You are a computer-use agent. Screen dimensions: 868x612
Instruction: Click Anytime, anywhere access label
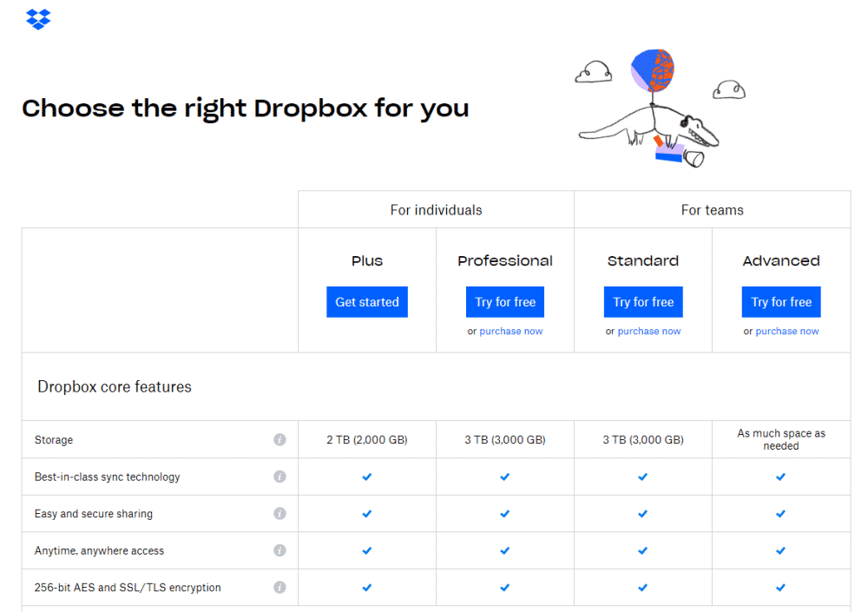pos(100,550)
